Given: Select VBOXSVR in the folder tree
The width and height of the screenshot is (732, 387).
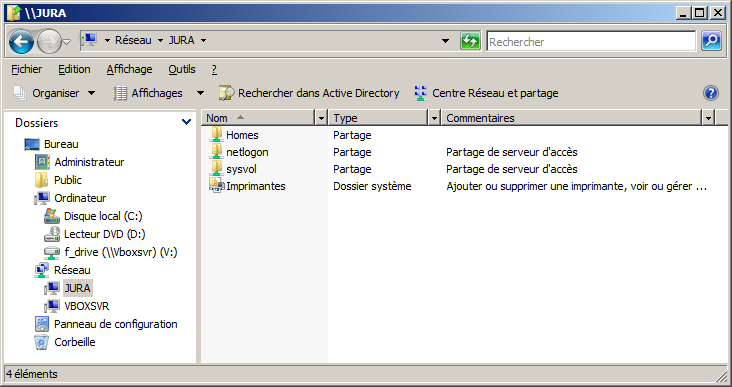Looking at the screenshot, I should pos(86,306).
